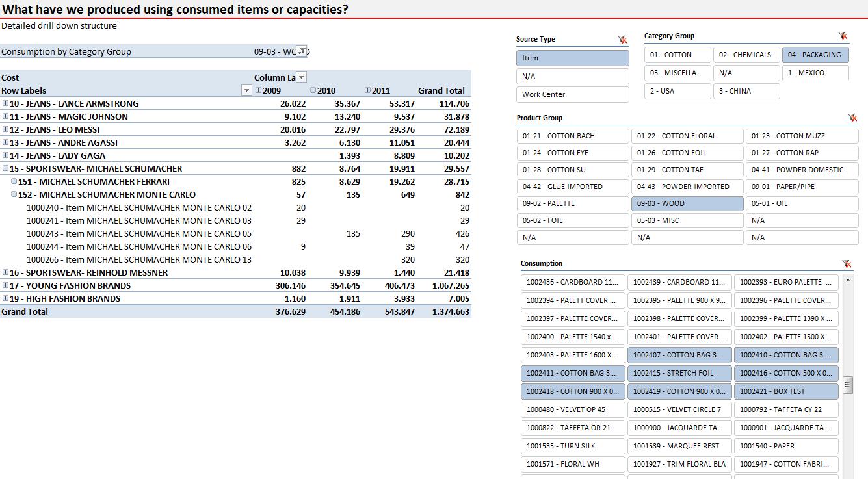This screenshot has height=479, width=868.
Task: Toggle consumption item 1002415 - STRETCH FOIL
Action: click(x=679, y=373)
